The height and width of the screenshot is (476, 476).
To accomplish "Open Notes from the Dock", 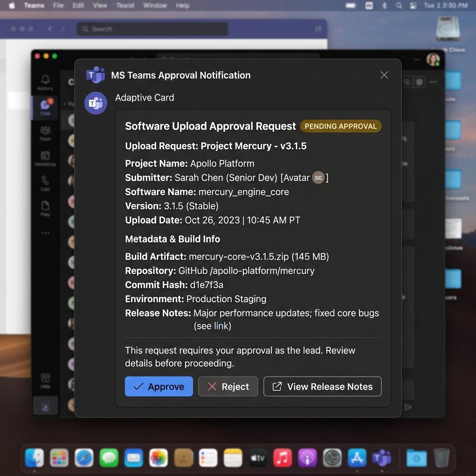I will click(x=233, y=457).
